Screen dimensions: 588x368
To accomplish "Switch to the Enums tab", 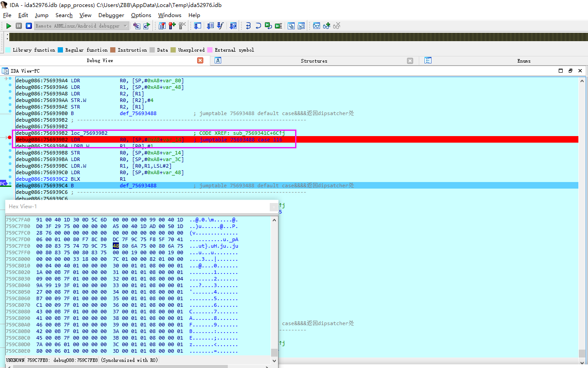I will click(524, 61).
